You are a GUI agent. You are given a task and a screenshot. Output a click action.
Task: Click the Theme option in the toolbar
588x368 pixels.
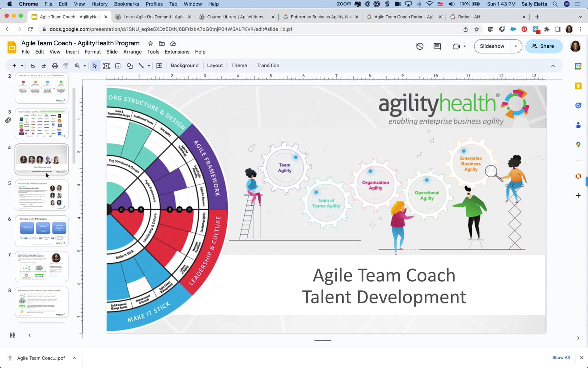[x=239, y=65]
